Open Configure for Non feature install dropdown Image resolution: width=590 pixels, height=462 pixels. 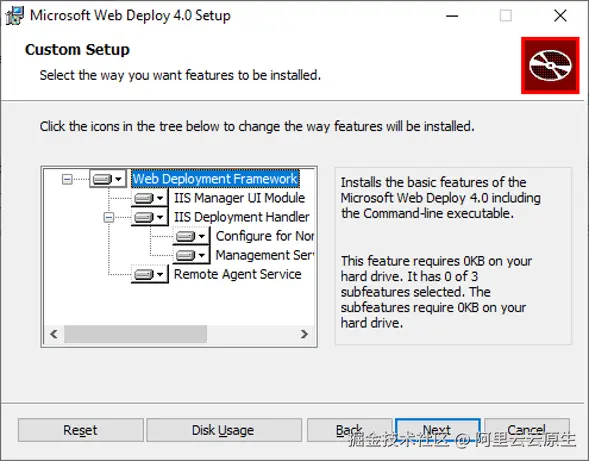click(192, 236)
